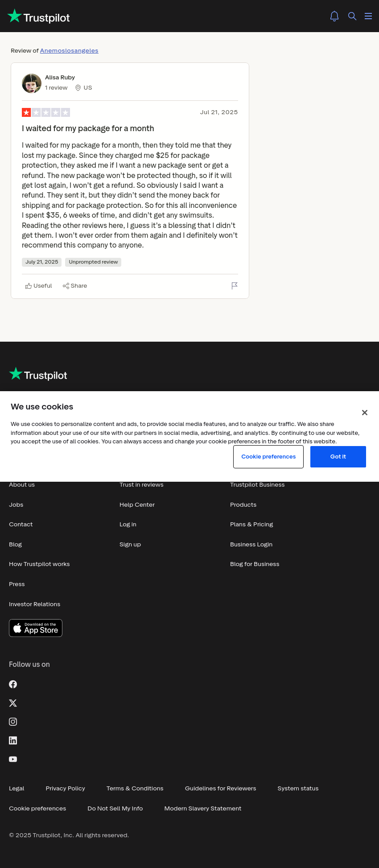379x868 pixels.
Task: Open the Jobs footer link
Action: click(x=16, y=505)
